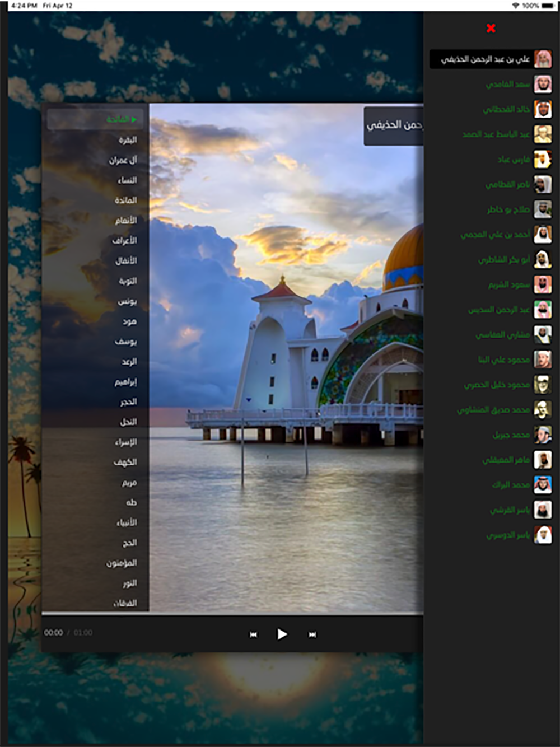The height and width of the screenshot is (747, 560).
Task: Close the reciters panel with the red X
Action: (491, 28)
